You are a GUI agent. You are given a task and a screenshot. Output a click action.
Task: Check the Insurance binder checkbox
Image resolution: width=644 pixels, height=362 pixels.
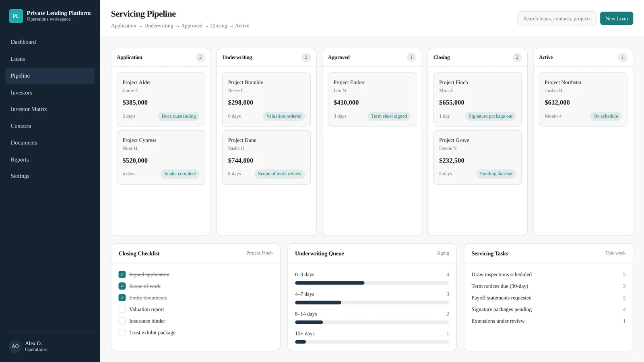[x=122, y=321]
